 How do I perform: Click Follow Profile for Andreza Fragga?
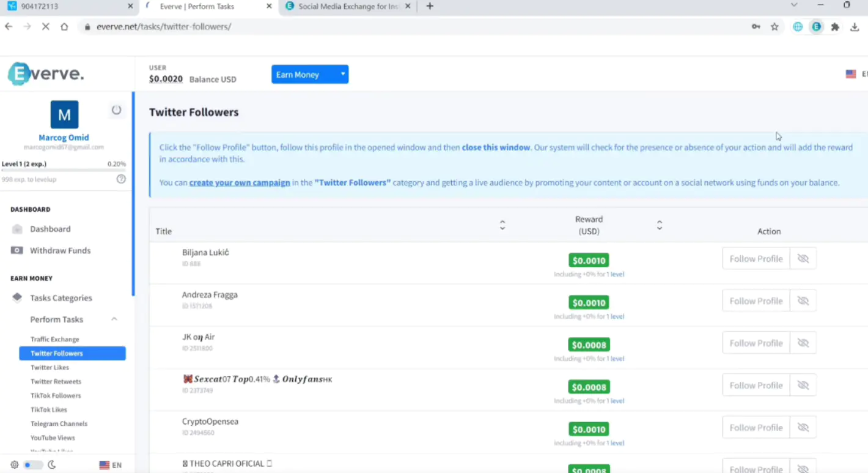tap(756, 301)
